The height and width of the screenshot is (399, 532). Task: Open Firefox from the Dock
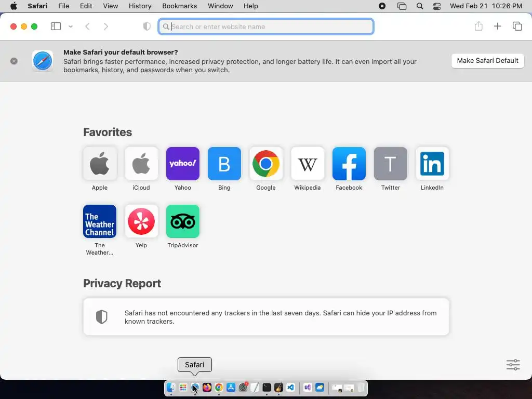pos(207,387)
